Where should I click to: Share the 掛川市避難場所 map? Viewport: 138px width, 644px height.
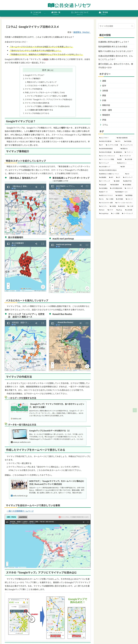pyautogui.click(x=36, y=244)
